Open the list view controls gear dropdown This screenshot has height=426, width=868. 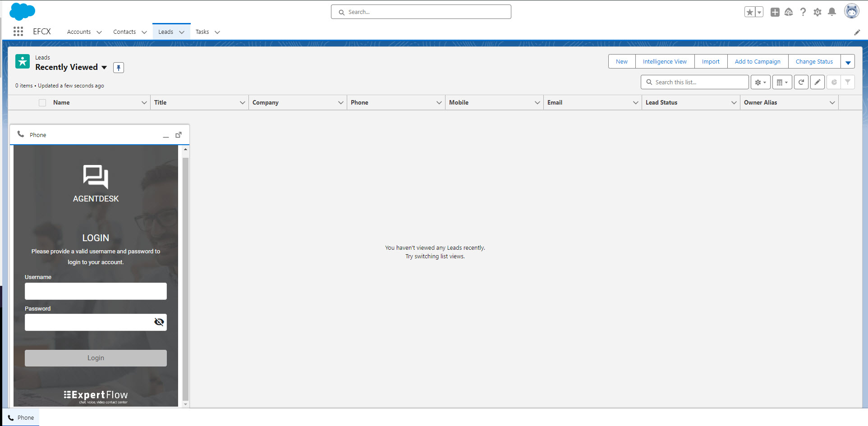click(760, 82)
